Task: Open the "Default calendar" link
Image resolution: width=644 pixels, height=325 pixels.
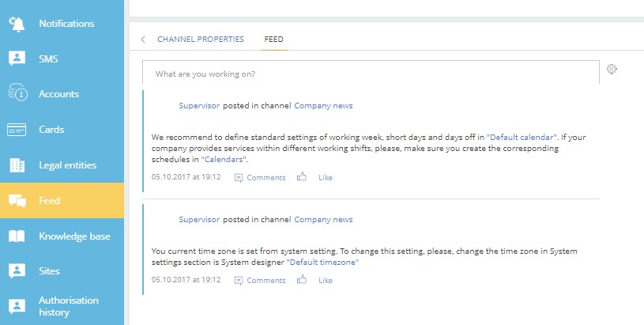Action: [x=522, y=137]
